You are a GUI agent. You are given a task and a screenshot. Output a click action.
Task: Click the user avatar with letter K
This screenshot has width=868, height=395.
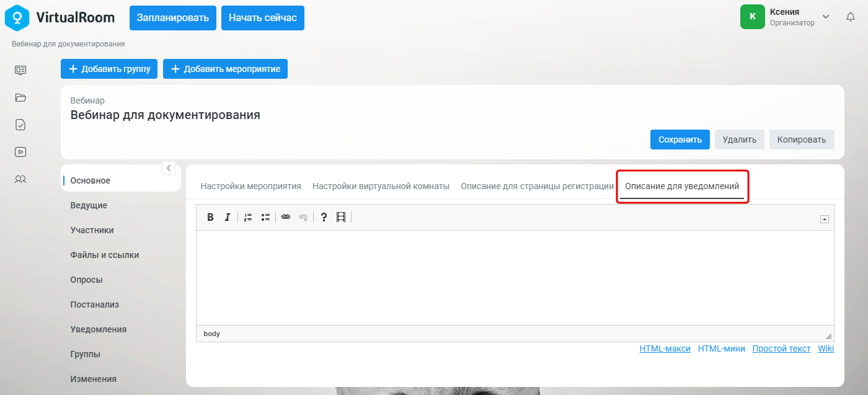click(x=753, y=17)
